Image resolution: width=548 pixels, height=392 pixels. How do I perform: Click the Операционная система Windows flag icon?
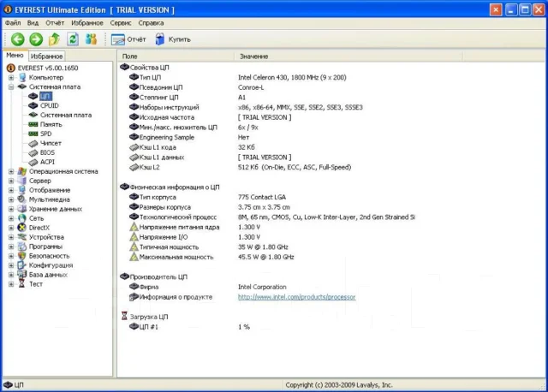click(x=22, y=171)
